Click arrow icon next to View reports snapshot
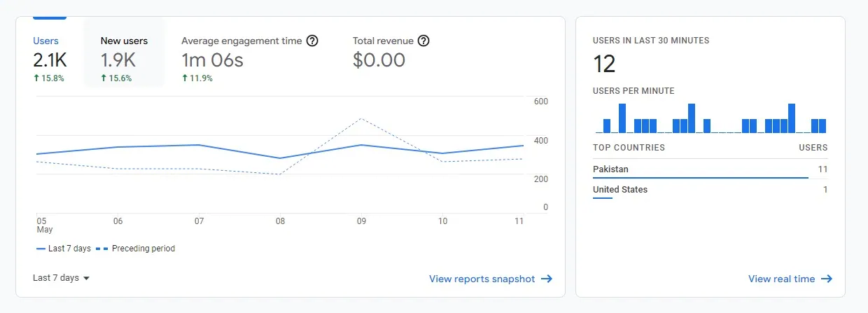 click(547, 279)
